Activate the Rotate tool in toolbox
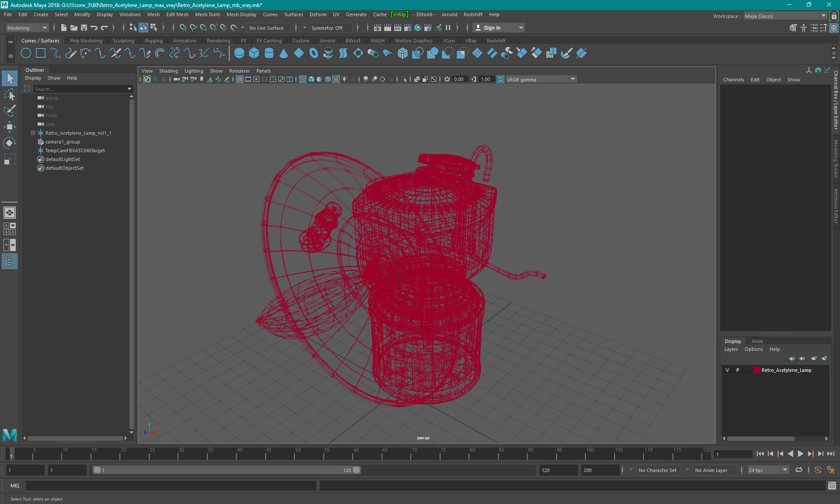 click(10, 143)
